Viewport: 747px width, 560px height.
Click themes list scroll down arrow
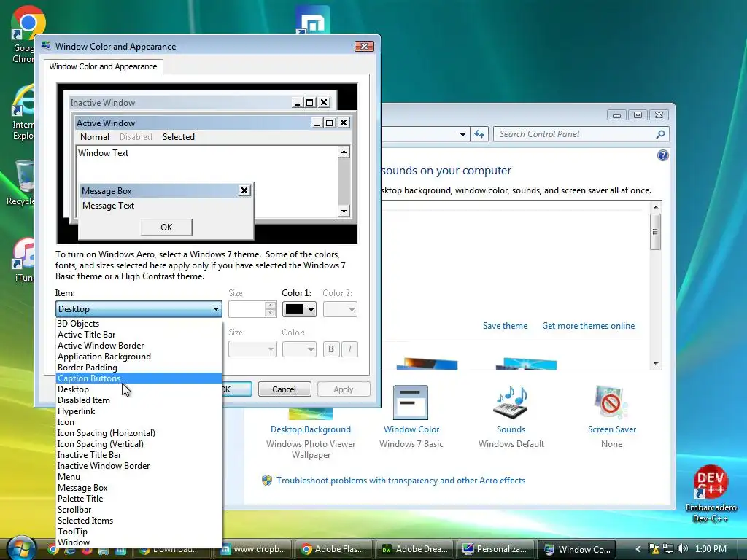coord(656,364)
